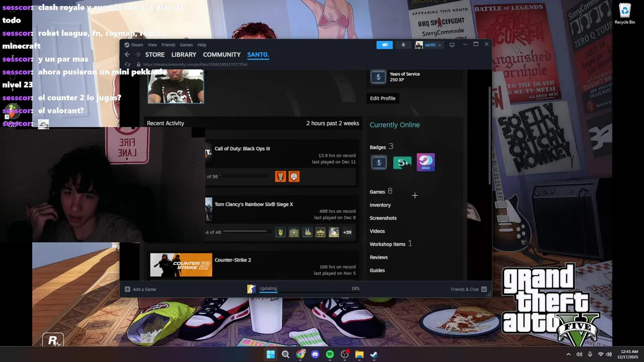The image size is (644, 362).
Task: Open the Reviews link
Action: [x=378, y=257]
